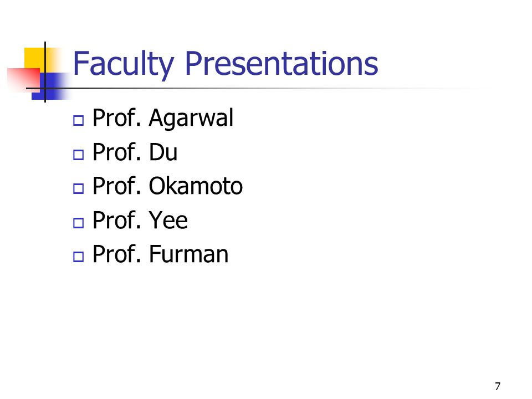
Task: Click the horizontal line under the title
Action: click(x=258, y=89)
